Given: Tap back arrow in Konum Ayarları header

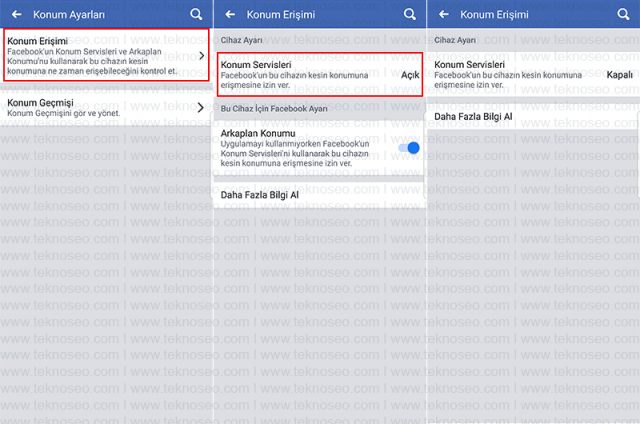Looking at the screenshot, I should (x=17, y=14).
